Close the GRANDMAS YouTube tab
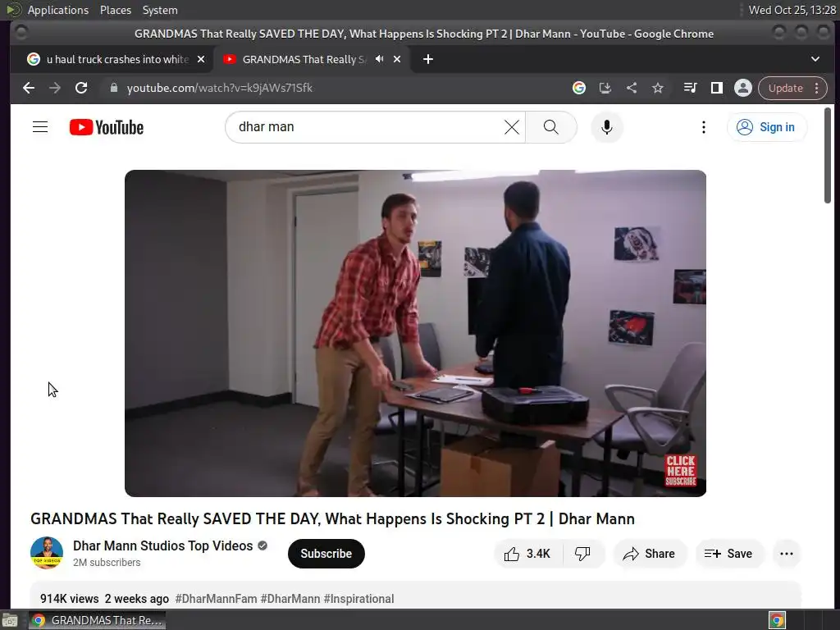The image size is (840, 630). click(x=397, y=59)
